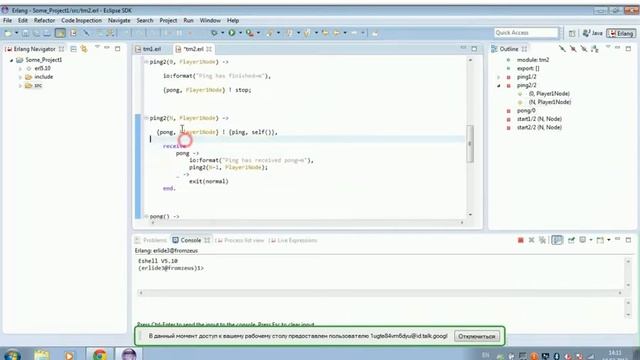
Task: Toggle Link with Editor in Erlang Navigator
Action: point(84,49)
